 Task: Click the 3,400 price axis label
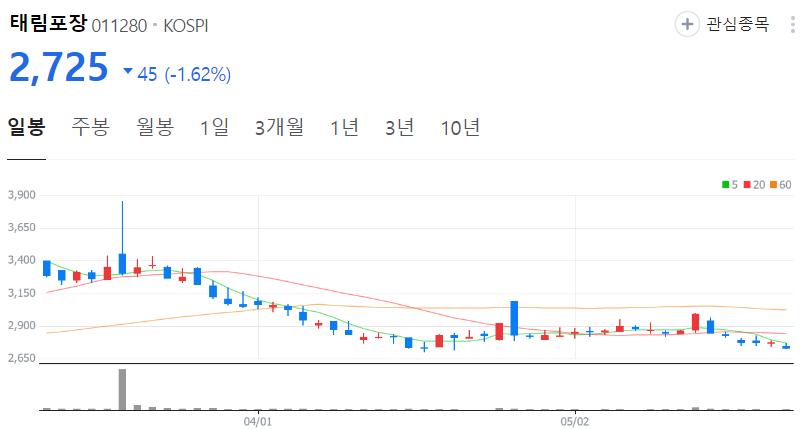22,260
